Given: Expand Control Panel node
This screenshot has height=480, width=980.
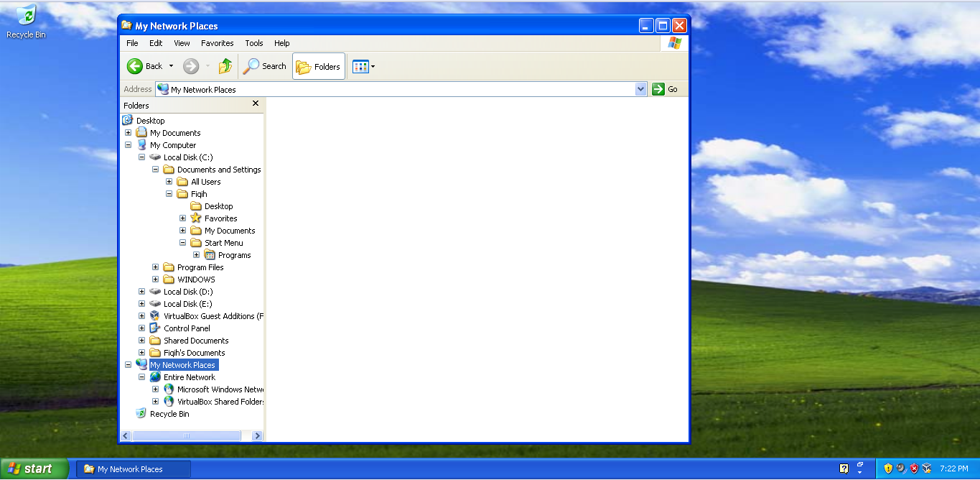Looking at the screenshot, I should coord(141,328).
